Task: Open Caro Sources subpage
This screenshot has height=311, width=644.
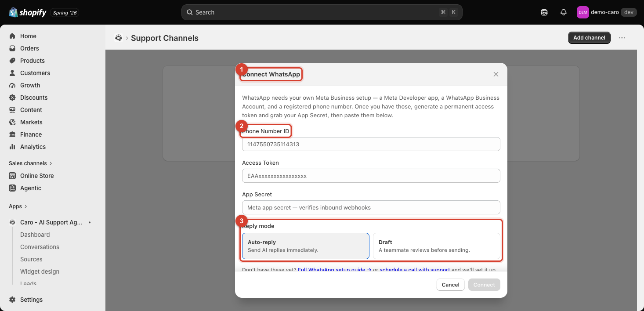Action: click(31, 259)
